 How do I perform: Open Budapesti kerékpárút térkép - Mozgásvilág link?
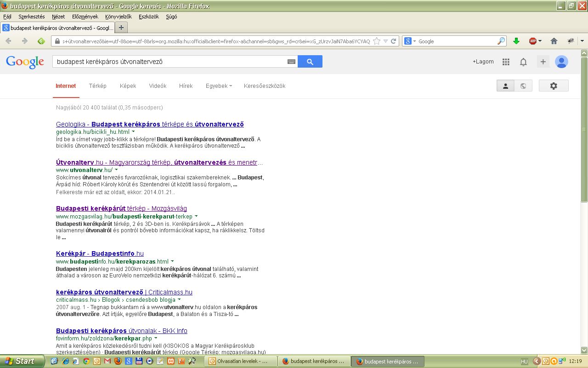point(121,208)
